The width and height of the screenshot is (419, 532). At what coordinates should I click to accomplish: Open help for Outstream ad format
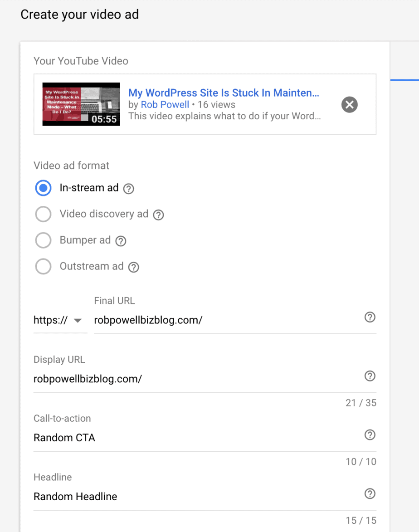pos(133,267)
